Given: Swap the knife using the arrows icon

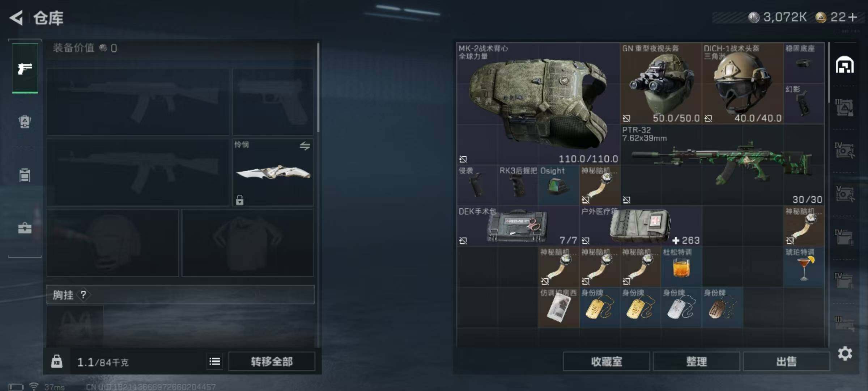Looking at the screenshot, I should pyautogui.click(x=305, y=146).
